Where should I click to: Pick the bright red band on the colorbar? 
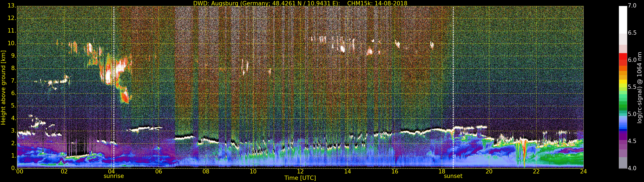point(623,57)
